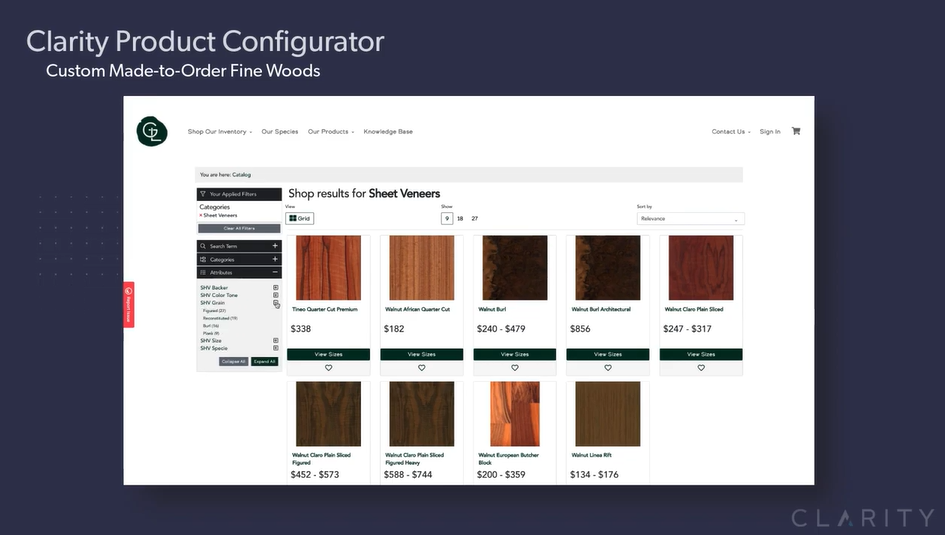Viewport: 945px width, 535px height.
Task: Open Walnut African Quarter Cut thumbnail
Action: (422, 268)
